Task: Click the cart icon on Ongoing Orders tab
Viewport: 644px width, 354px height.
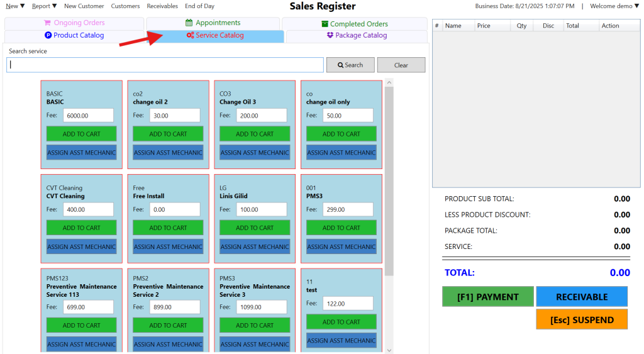Action: click(x=48, y=23)
